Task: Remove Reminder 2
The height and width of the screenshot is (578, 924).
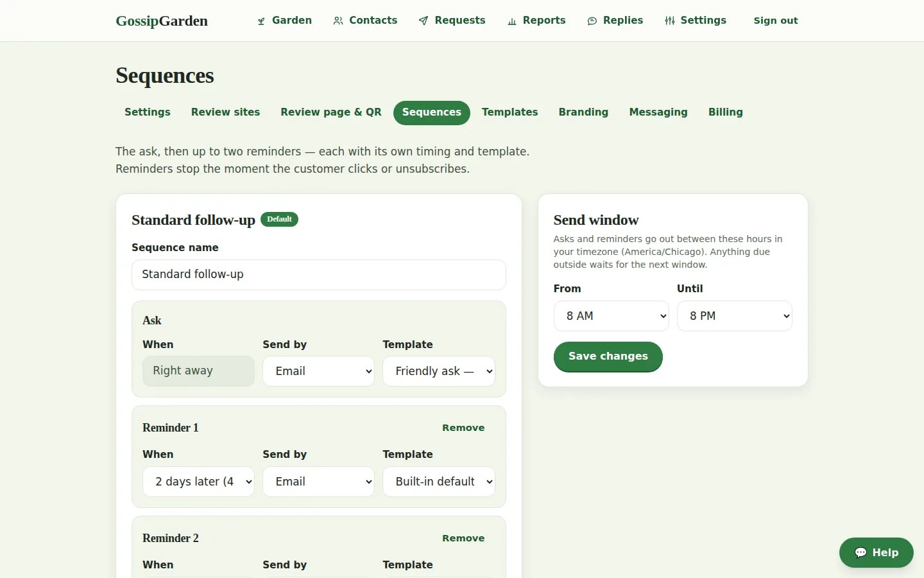Action: click(463, 538)
